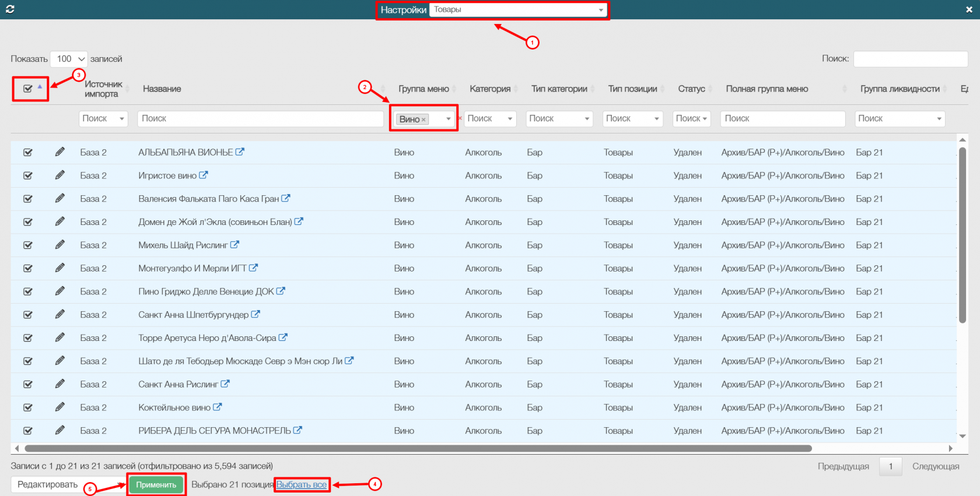This screenshot has height=496, width=980.
Task: Click edit pencil for Михель Шайд Рислинг
Action: point(60,245)
